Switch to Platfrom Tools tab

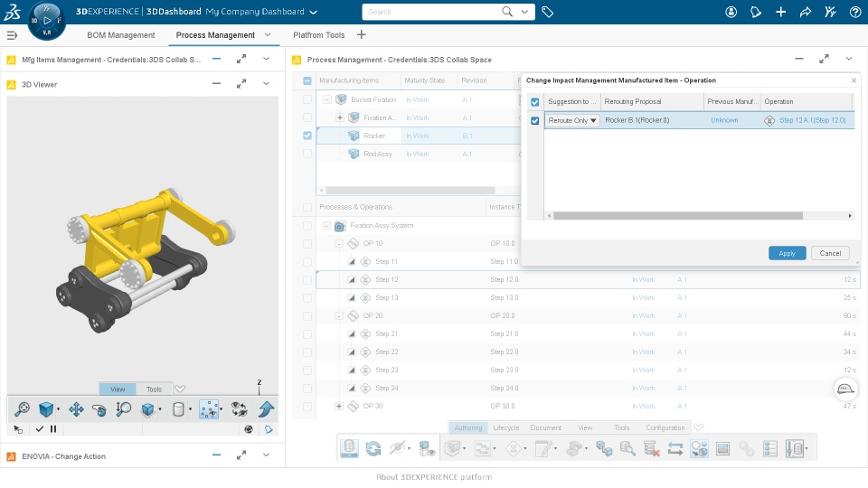coord(319,35)
